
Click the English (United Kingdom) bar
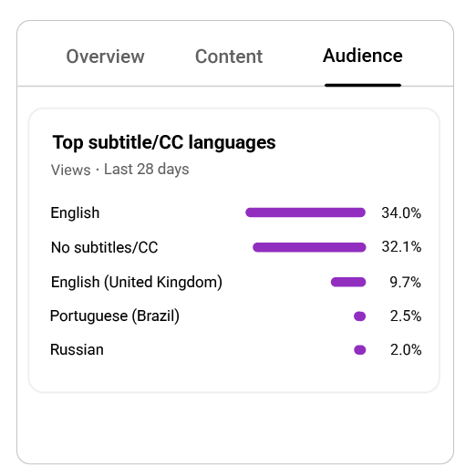348,282
